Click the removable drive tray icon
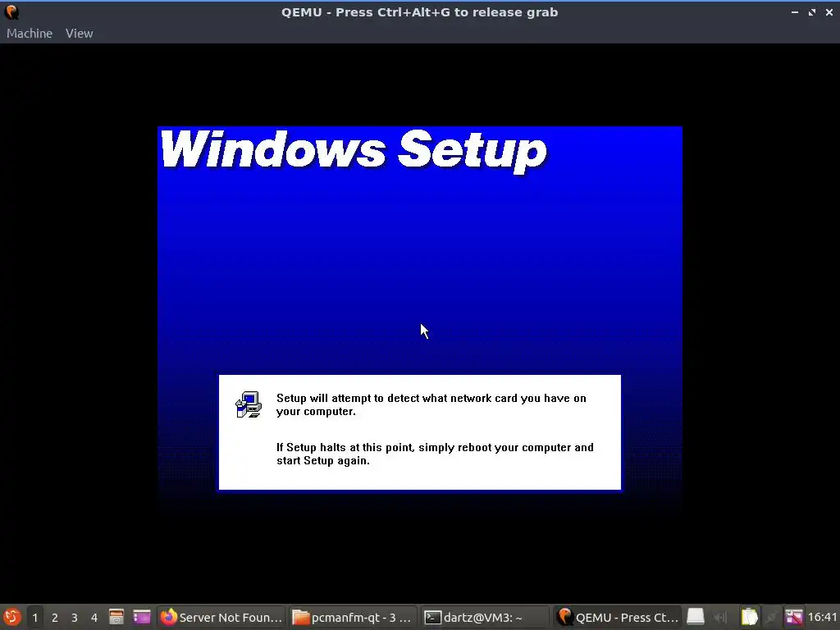This screenshot has width=840, height=630. point(696,617)
